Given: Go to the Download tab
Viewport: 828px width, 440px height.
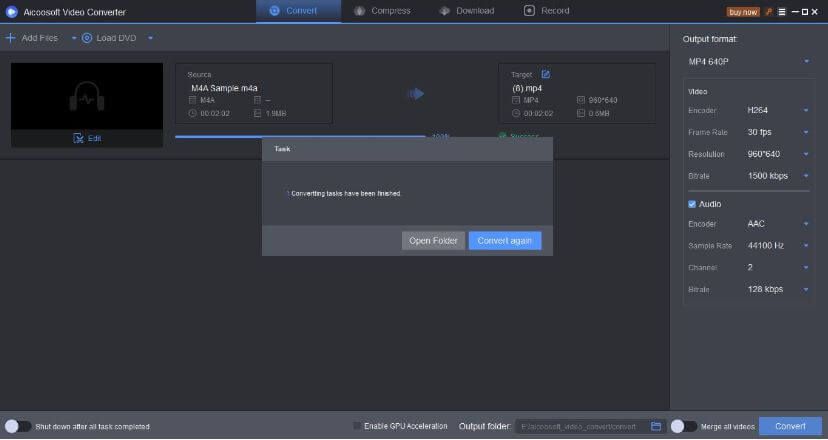Looking at the screenshot, I should tap(467, 11).
